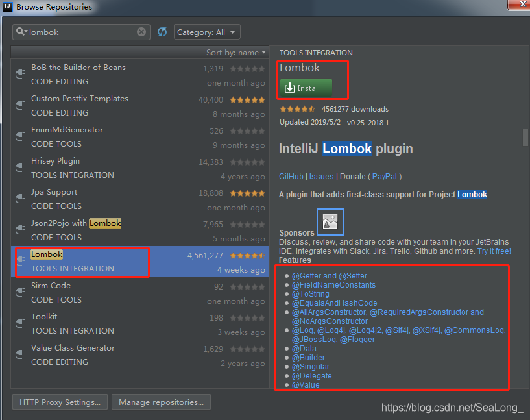Screen dimensions: 530x420
Task: Select Jpa Support plugin
Action: pyautogui.click(x=140, y=199)
